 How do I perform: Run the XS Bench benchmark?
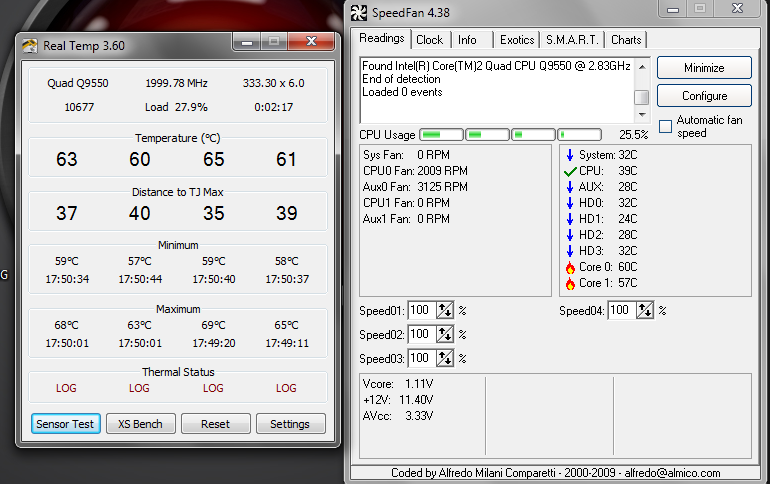[140, 424]
